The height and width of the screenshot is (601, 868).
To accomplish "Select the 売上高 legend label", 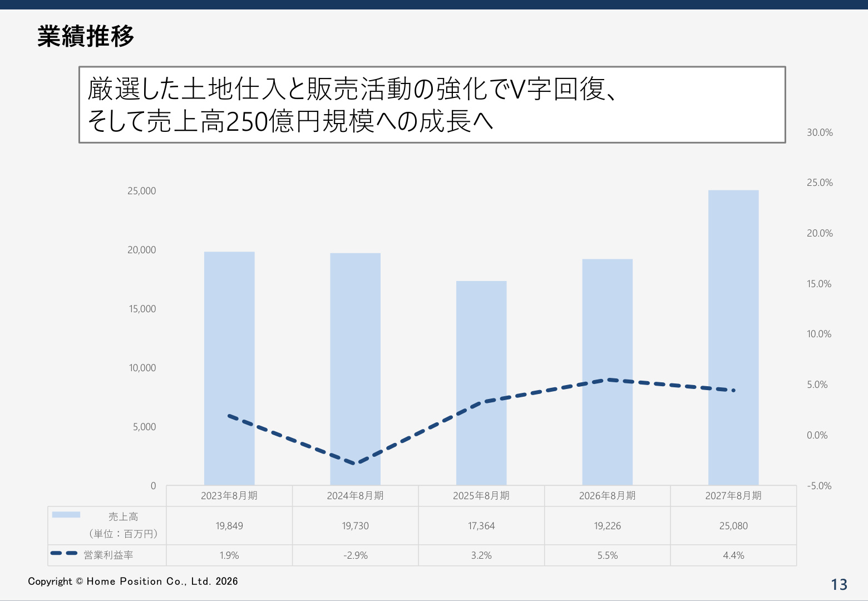I will click(123, 517).
